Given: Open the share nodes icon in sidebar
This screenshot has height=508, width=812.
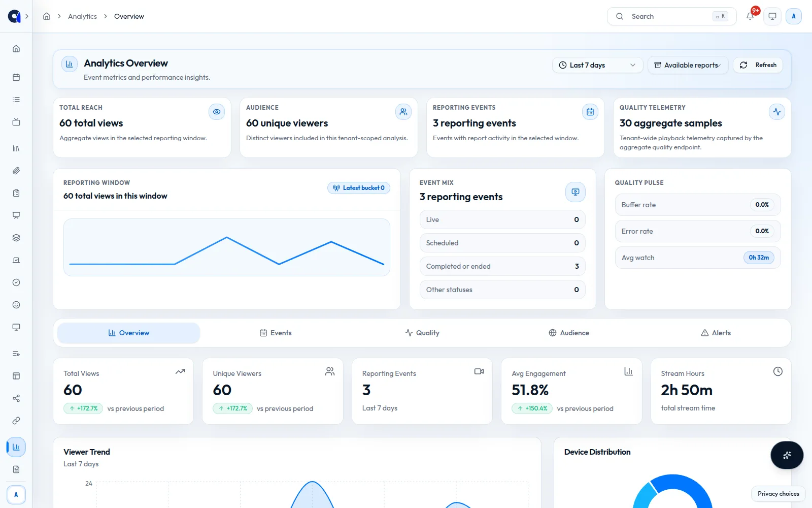Looking at the screenshot, I should coord(16,398).
